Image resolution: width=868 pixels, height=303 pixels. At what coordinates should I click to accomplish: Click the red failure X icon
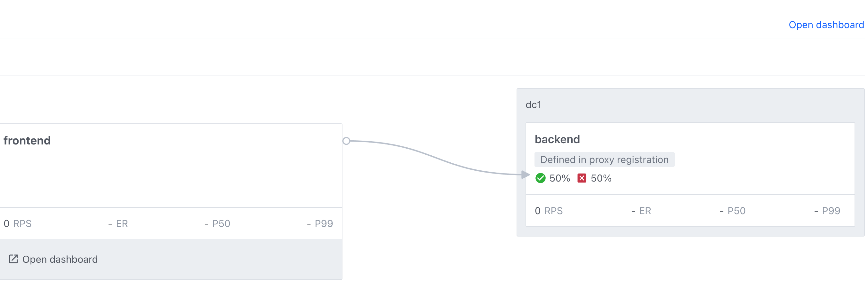tap(582, 178)
